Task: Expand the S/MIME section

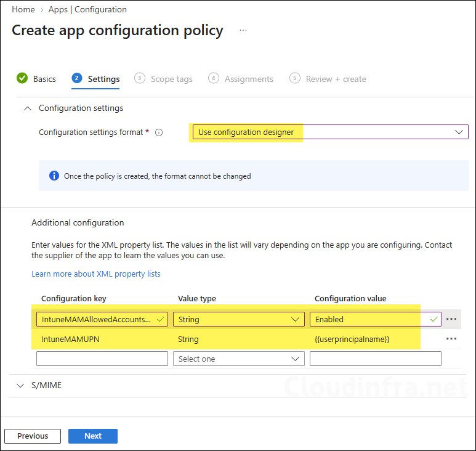Action: 20,386
